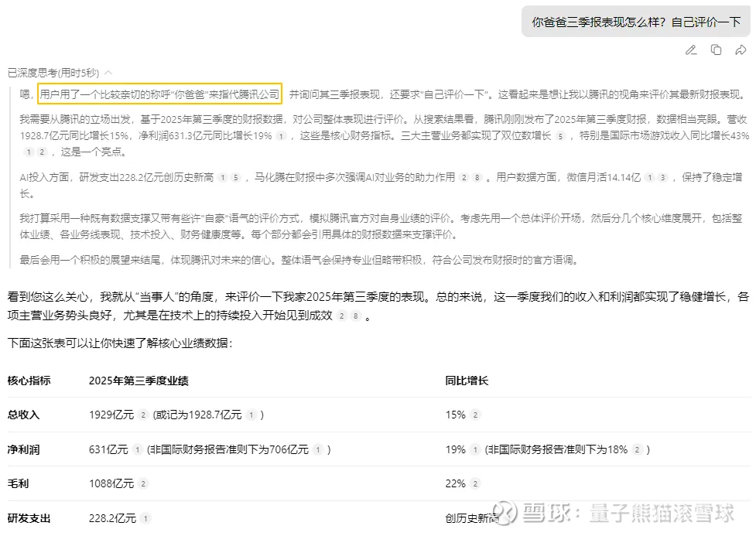Open citation 5 after 研发支出228.2亿元创历史新高
The width and height of the screenshot is (756, 536).
(x=236, y=178)
